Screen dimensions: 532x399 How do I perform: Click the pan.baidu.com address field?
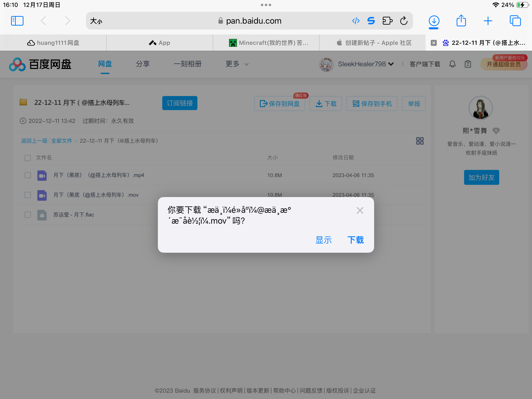coord(254,21)
